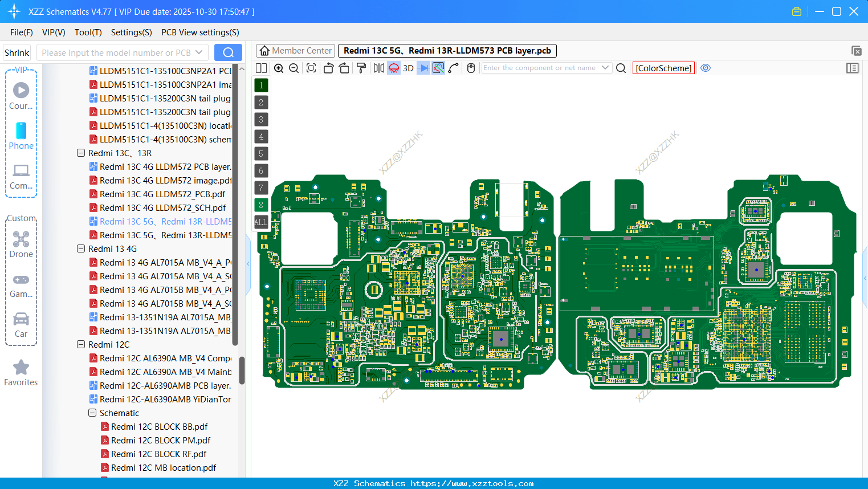Click the fit-to-screen view icon
Image resolution: width=868 pixels, height=489 pixels.
click(311, 68)
